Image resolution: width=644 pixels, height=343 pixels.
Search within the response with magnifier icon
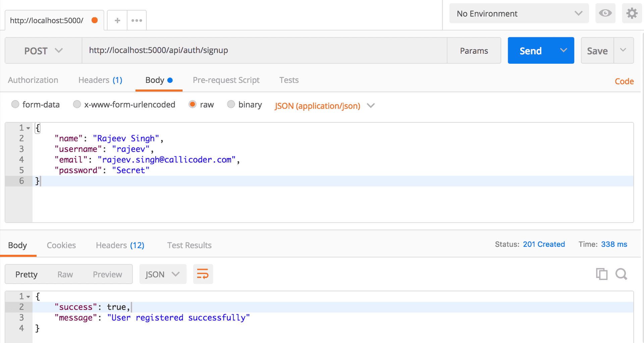pos(621,274)
